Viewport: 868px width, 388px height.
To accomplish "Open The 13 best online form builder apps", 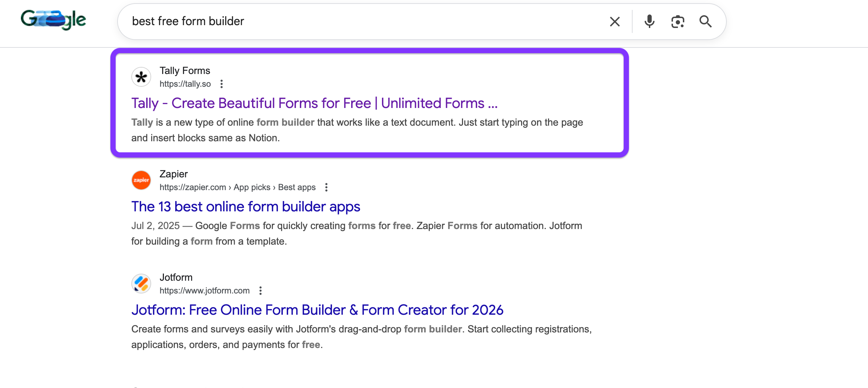I will 245,207.
